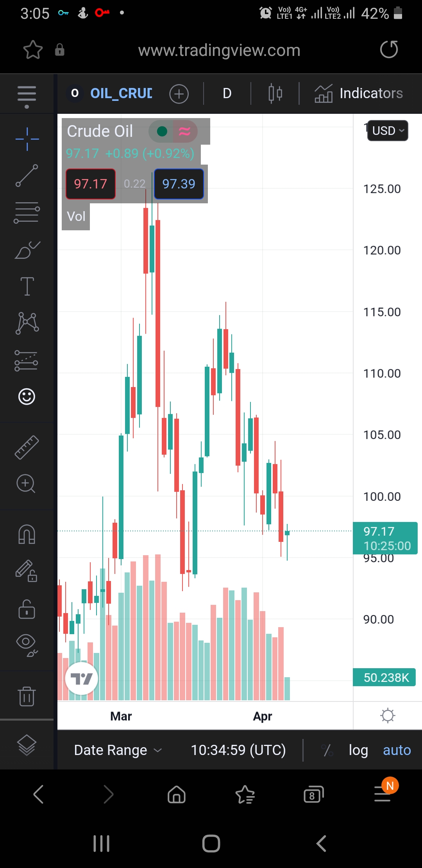This screenshot has width=422, height=868.
Task: Open the USD currency dropdown
Action: pos(388,131)
